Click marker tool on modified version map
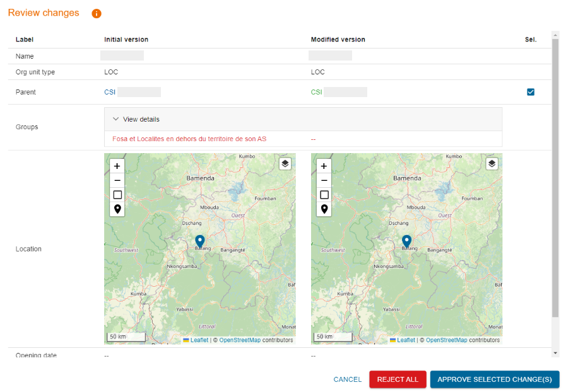The height and width of the screenshot is (392, 566). [324, 209]
